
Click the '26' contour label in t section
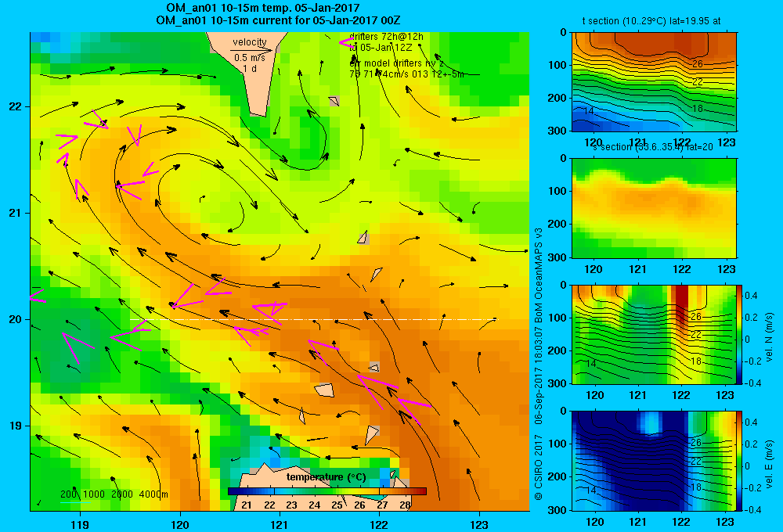[x=698, y=64]
